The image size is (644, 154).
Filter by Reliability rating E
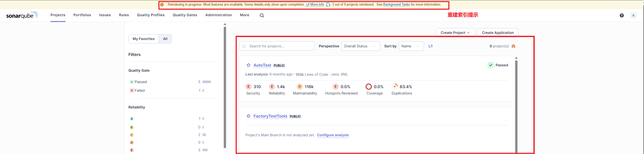click(x=132, y=150)
